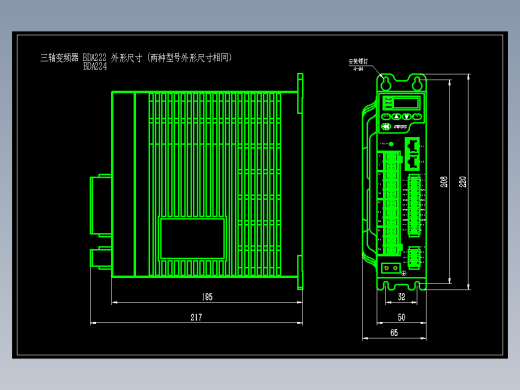This screenshot has height=390, width=520.
Task: Select the top-right mounting keyhole slot
Action: pos(417,83)
